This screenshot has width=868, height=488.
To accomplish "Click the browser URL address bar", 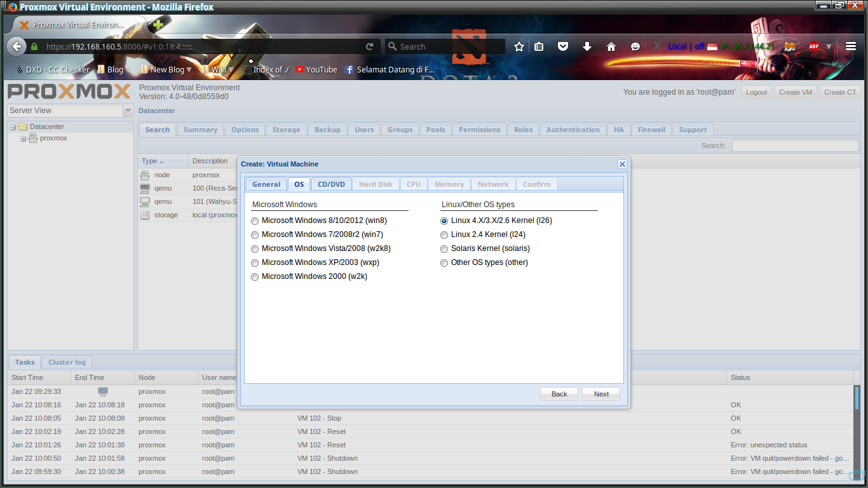I will [203, 46].
